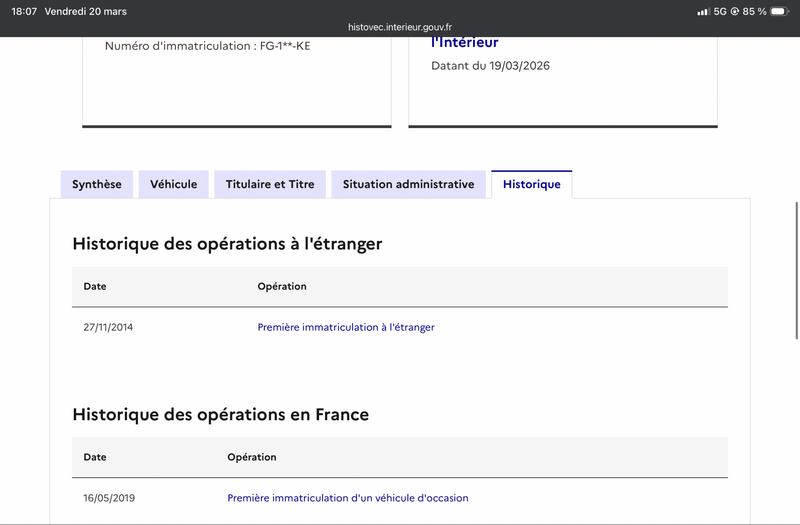
Task: Open 'Première immatriculation d'un véhicule d'occasion' link
Action: coord(347,498)
